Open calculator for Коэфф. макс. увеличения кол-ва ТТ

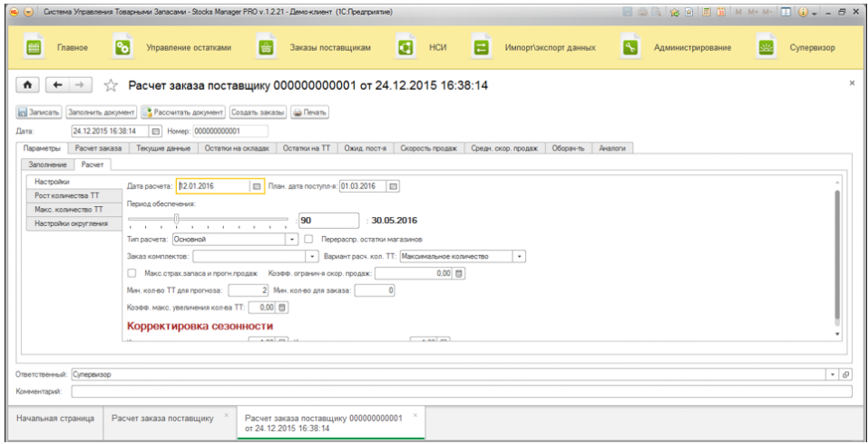(x=282, y=307)
